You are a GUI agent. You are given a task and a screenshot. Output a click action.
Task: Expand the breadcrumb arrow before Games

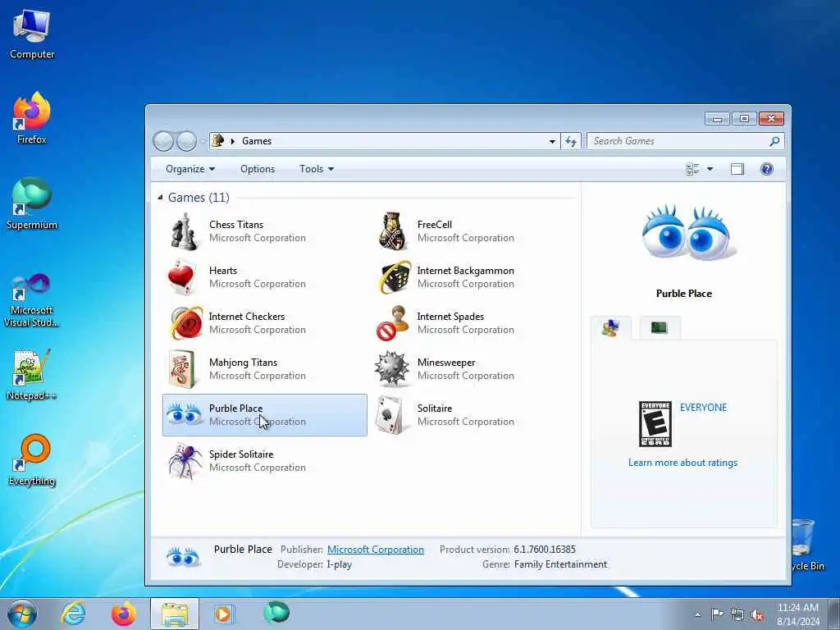coord(232,141)
